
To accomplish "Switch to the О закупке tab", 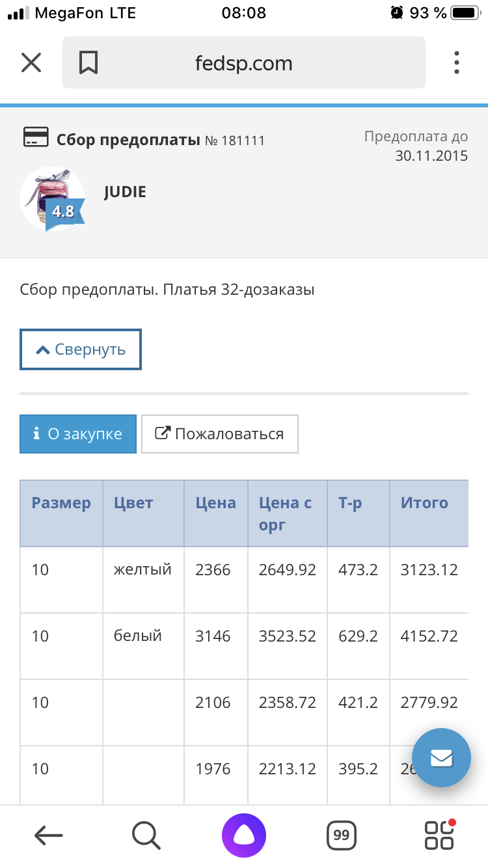I will tap(77, 433).
